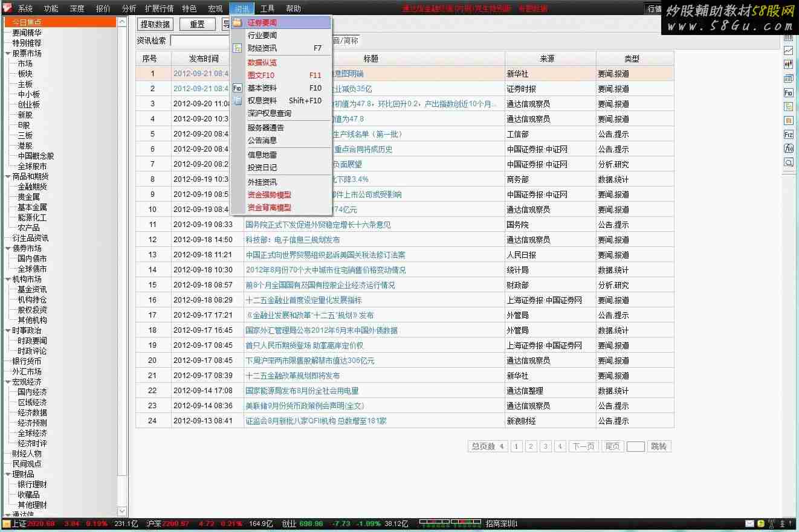Click the small index bar chart in status bar
Image resolution: width=799 pixels, height=532 pixels.
pyautogui.click(x=450, y=522)
